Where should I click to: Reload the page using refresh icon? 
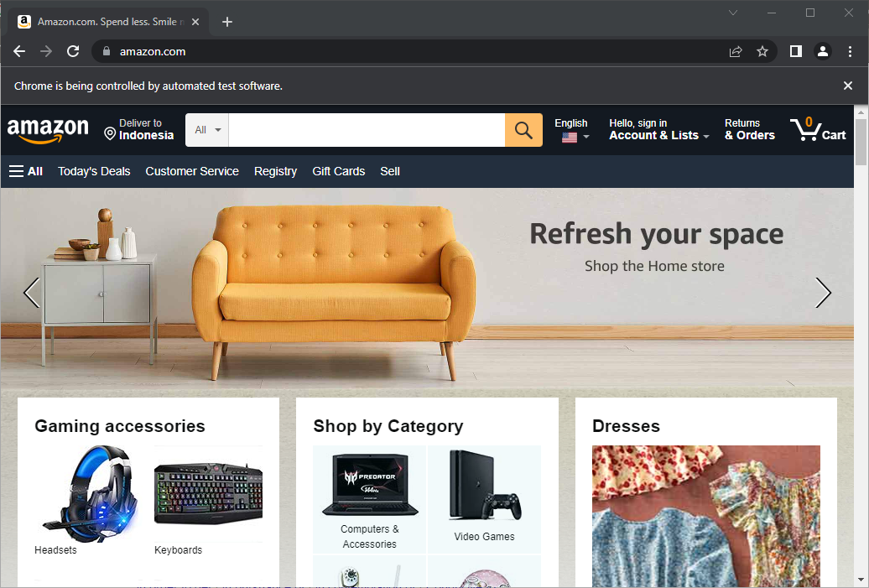point(73,51)
